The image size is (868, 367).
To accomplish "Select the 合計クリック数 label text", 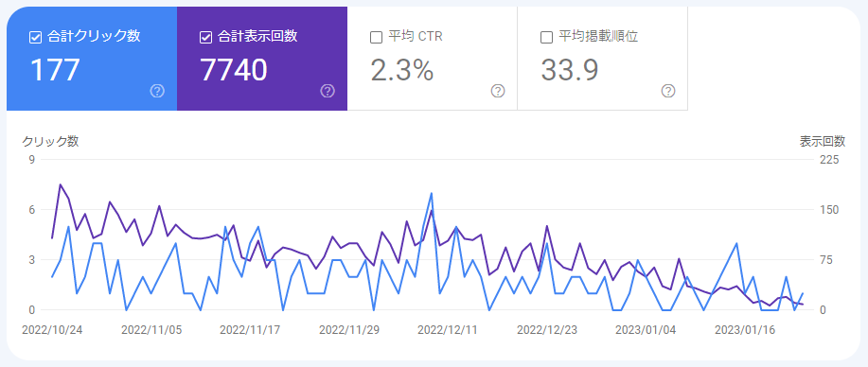I will pyautogui.click(x=94, y=37).
